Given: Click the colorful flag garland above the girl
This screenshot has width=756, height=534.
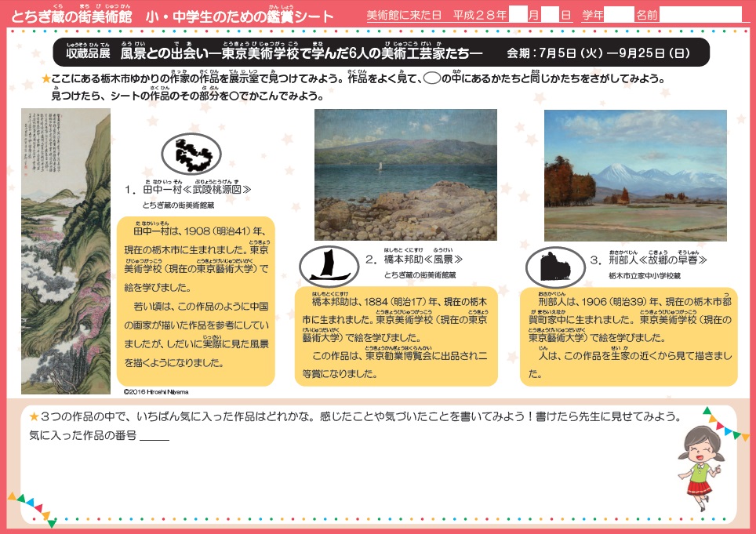Looking at the screenshot, I should point(725,424).
